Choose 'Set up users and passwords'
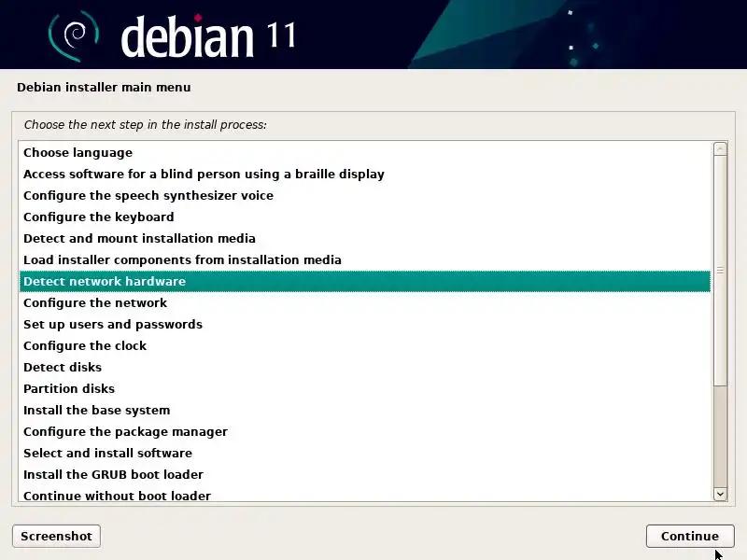This screenshot has width=747, height=560. (x=365, y=324)
